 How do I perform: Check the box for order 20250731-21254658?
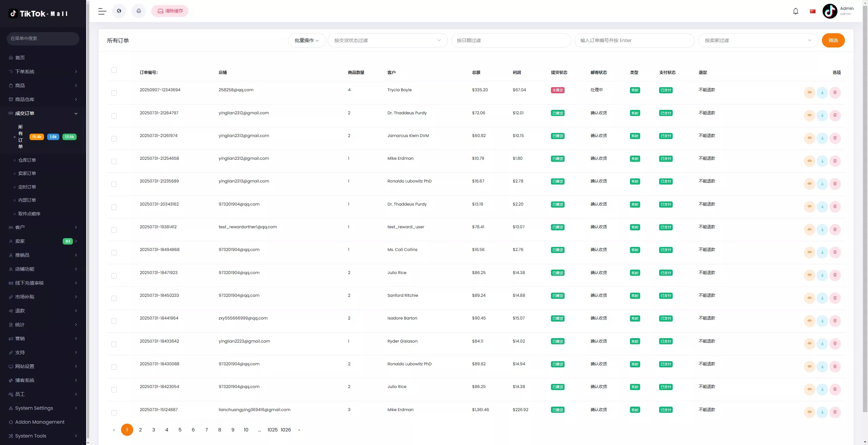coord(114,161)
